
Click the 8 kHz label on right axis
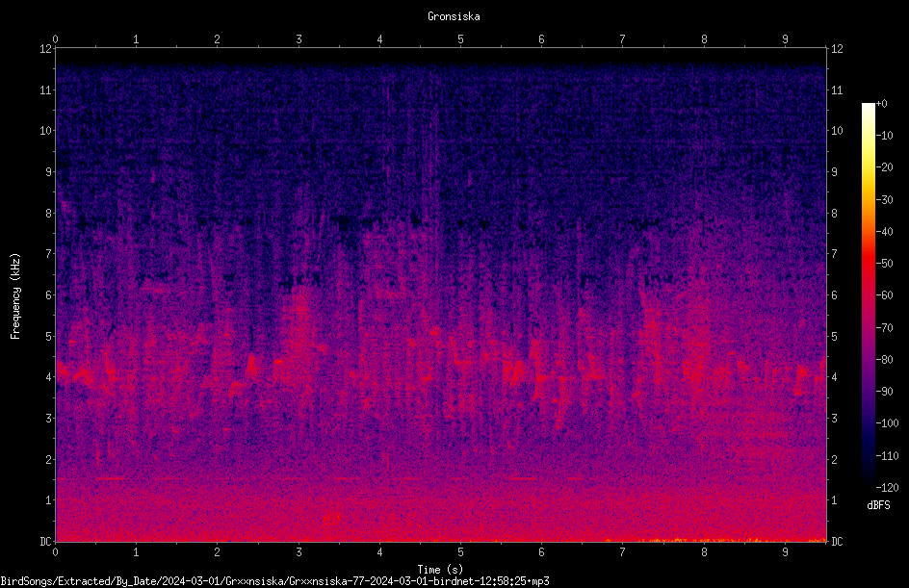coord(834,214)
